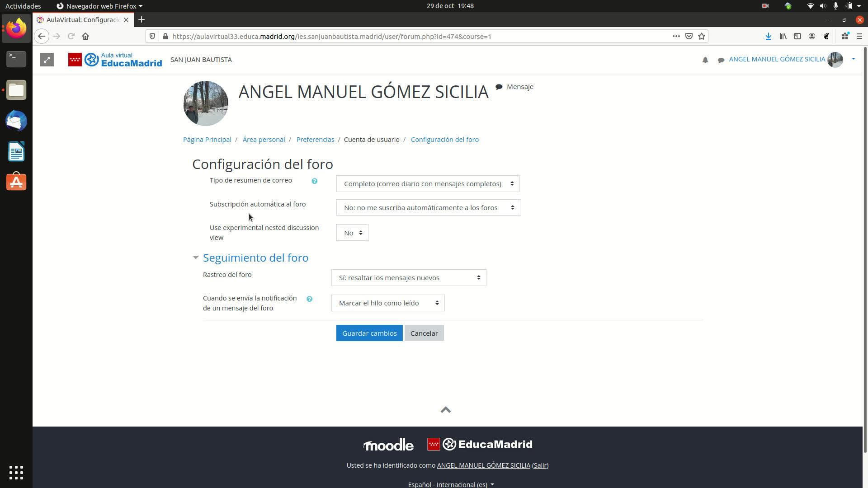Click help icon for Tipo de resumen de correo
This screenshot has width=868, height=488.
pyautogui.click(x=314, y=181)
